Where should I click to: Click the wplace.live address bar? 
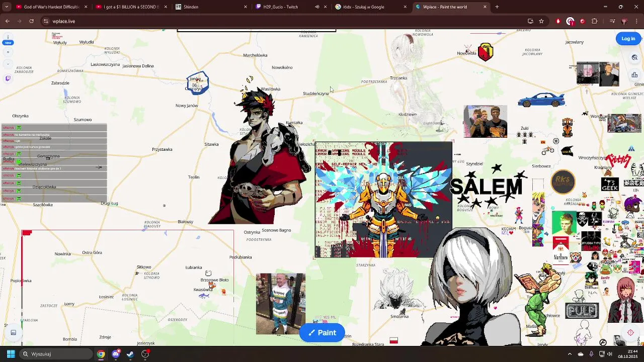point(282,21)
